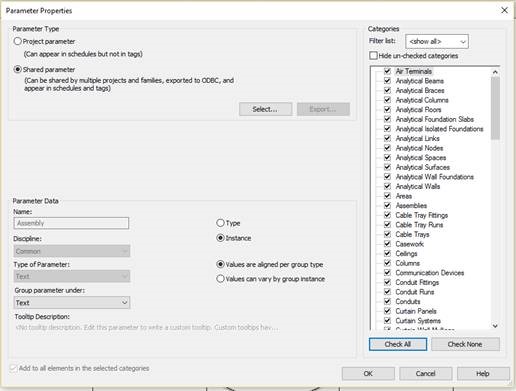Viewport: 516px width, 391px height.
Task: Choose the Instance radio option
Action: pos(220,238)
